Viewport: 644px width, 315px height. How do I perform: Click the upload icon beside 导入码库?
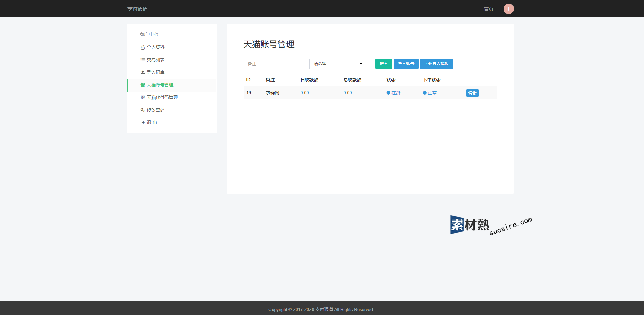pos(143,72)
